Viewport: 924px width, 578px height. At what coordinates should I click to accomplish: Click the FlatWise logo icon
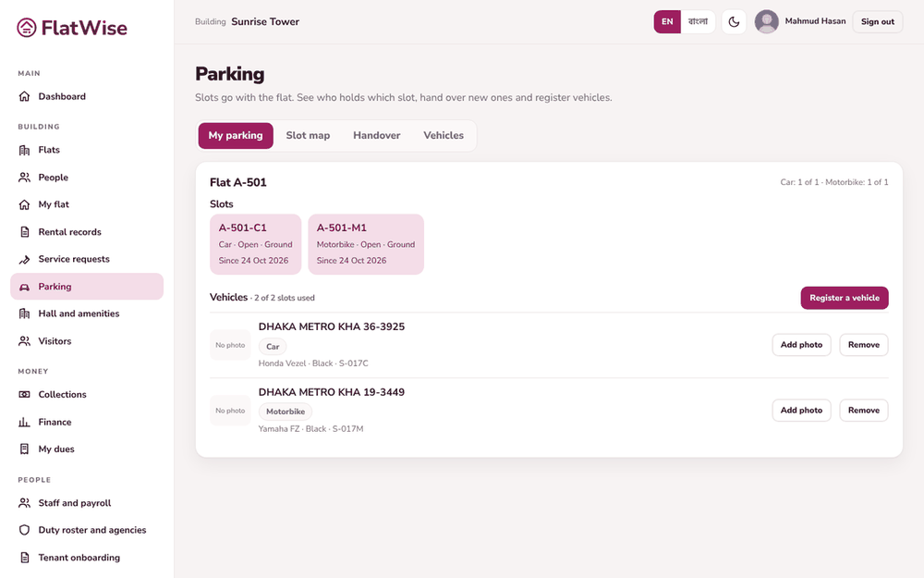point(27,28)
